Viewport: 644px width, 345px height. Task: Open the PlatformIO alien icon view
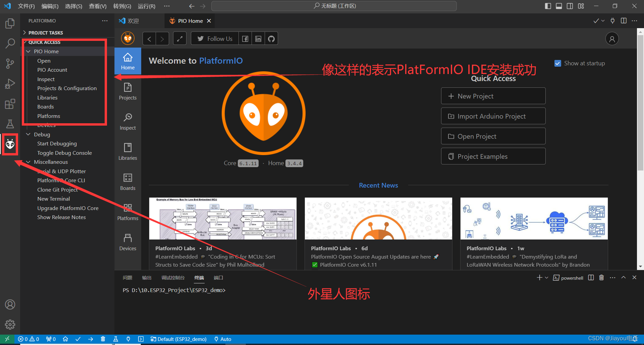tap(10, 144)
